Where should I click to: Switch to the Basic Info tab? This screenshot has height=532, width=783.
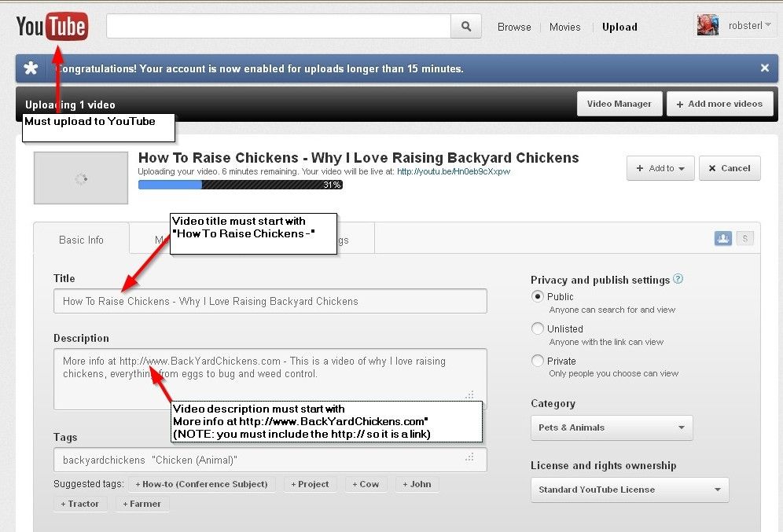coord(81,240)
